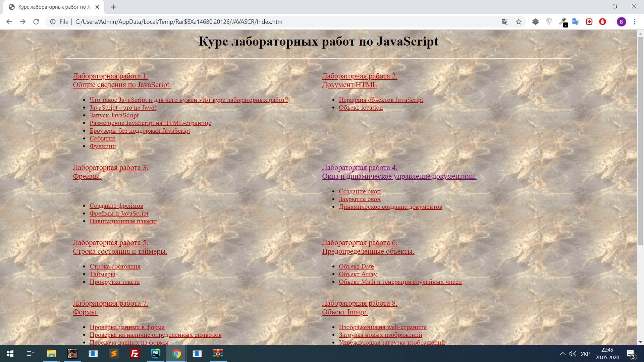
Task: Open WinRAR from the taskbar
Action: tap(218, 354)
